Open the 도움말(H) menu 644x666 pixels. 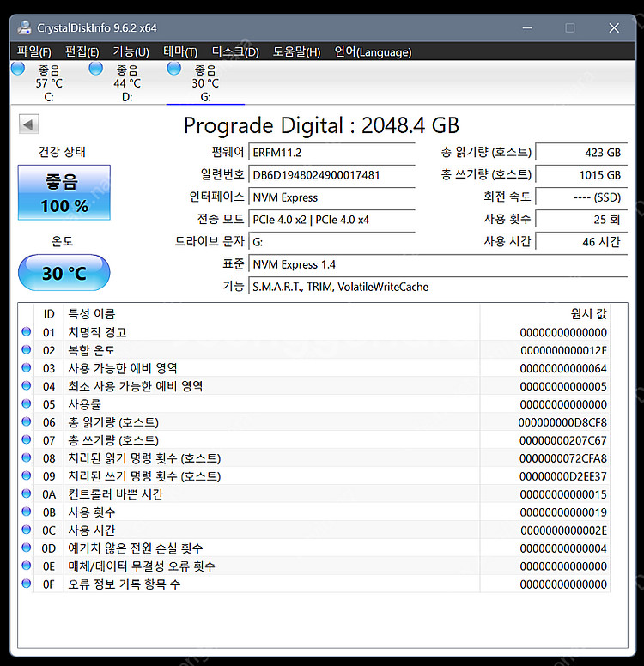[297, 51]
